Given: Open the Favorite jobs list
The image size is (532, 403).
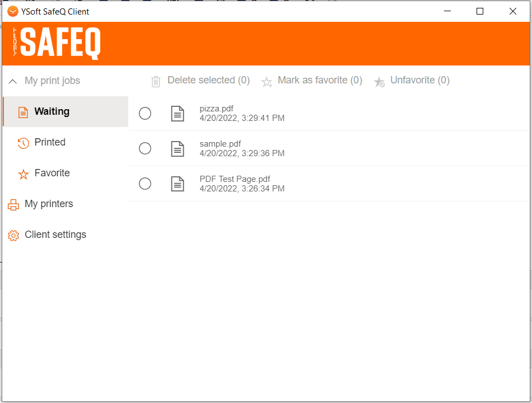Looking at the screenshot, I should pos(52,173).
